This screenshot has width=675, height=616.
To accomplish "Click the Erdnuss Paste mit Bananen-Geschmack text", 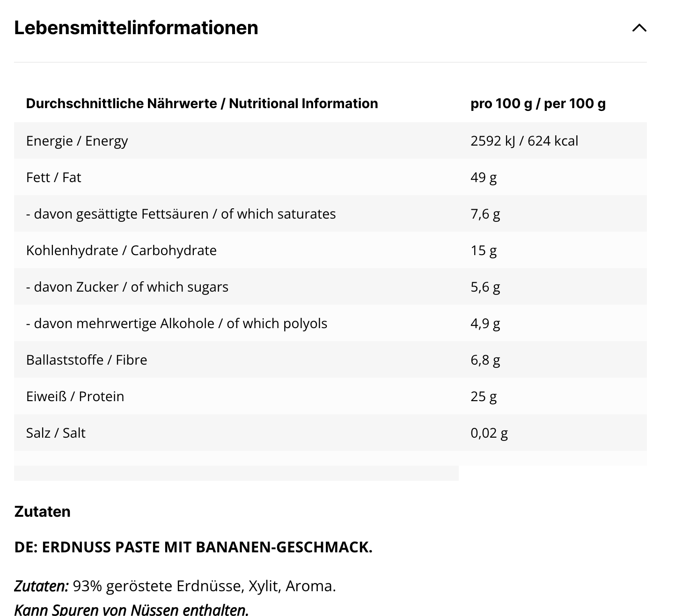I will tap(193, 547).
